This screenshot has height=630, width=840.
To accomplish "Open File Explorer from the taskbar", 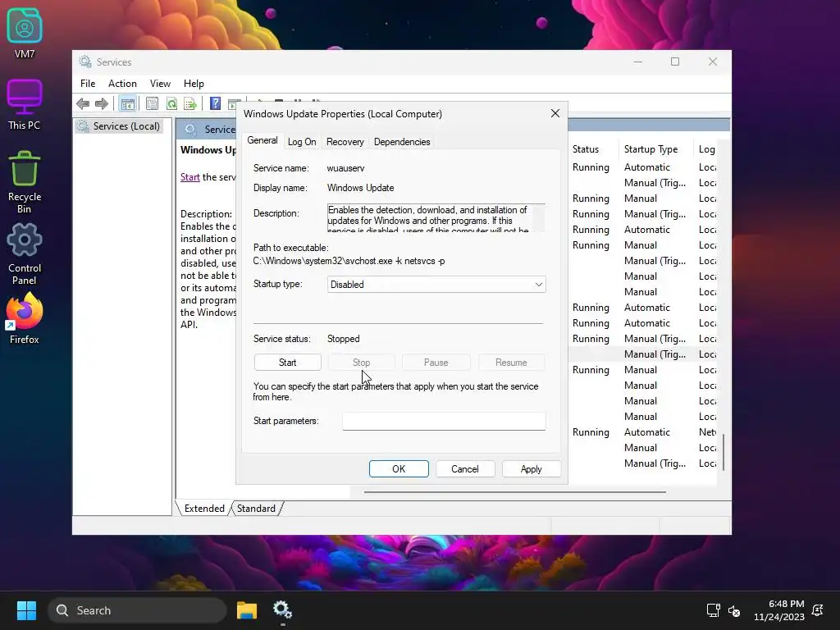I will [247, 610].
